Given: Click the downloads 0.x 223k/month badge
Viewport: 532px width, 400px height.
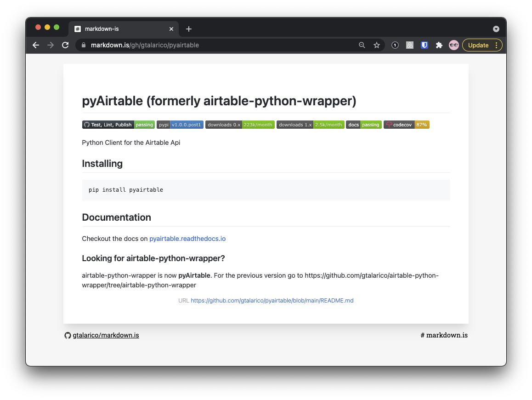Looking at the screenshot, I should click(240, 124).
